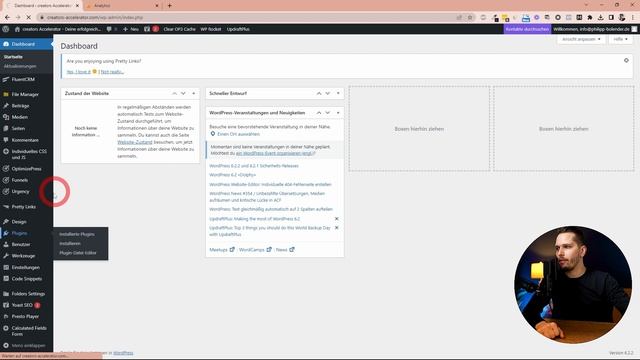Toggle WordPress-Veranstaltungen und Neuigkeiten panel
Image resolution: width=640 pixels, height=360 pixels.
pos(338,113)
